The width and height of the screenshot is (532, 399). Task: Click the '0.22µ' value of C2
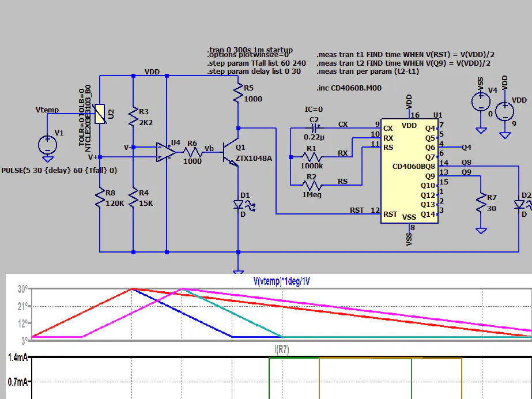tap(314, 137)
